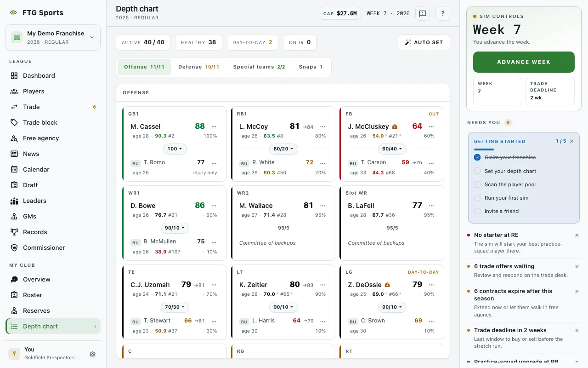The image size is (588, 368).
Task: Go to Free agency in sidebar
Action: pos(53,138)
